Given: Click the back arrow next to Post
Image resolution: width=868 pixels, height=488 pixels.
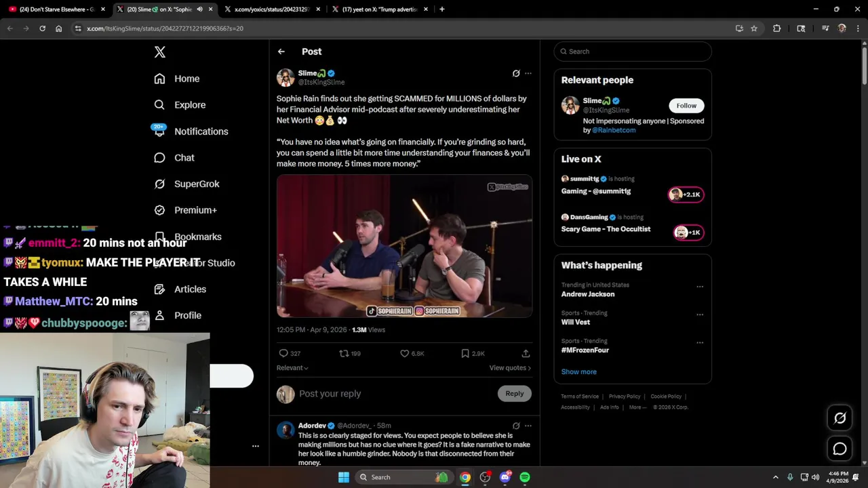Looking at the screenshot, I should pyautogui.click(x=281, y=52).
